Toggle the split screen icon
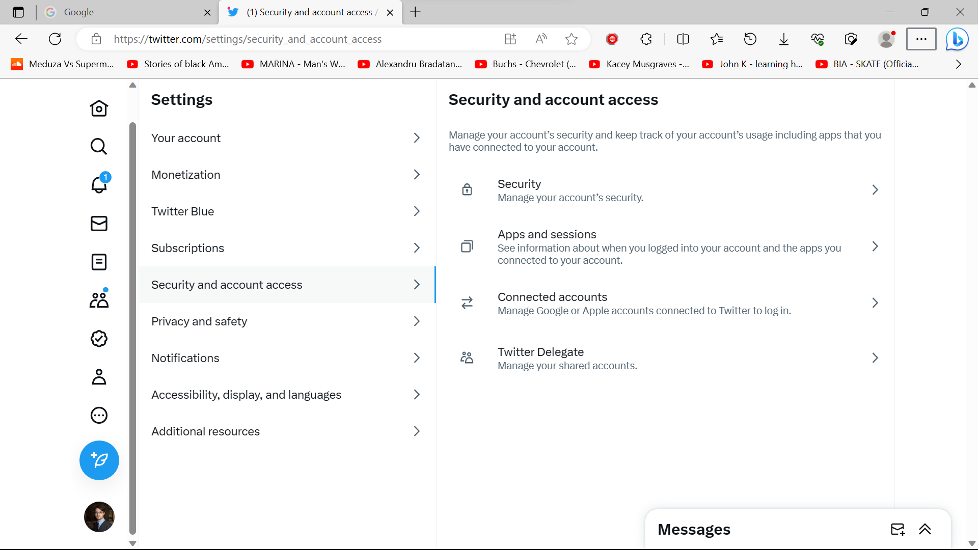 tap(683, 39)
